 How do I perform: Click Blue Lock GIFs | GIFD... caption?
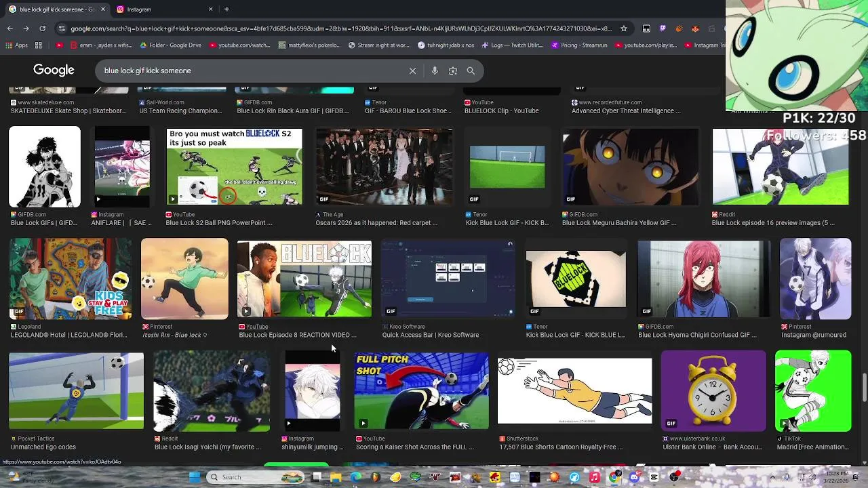(x=43, y=222)
